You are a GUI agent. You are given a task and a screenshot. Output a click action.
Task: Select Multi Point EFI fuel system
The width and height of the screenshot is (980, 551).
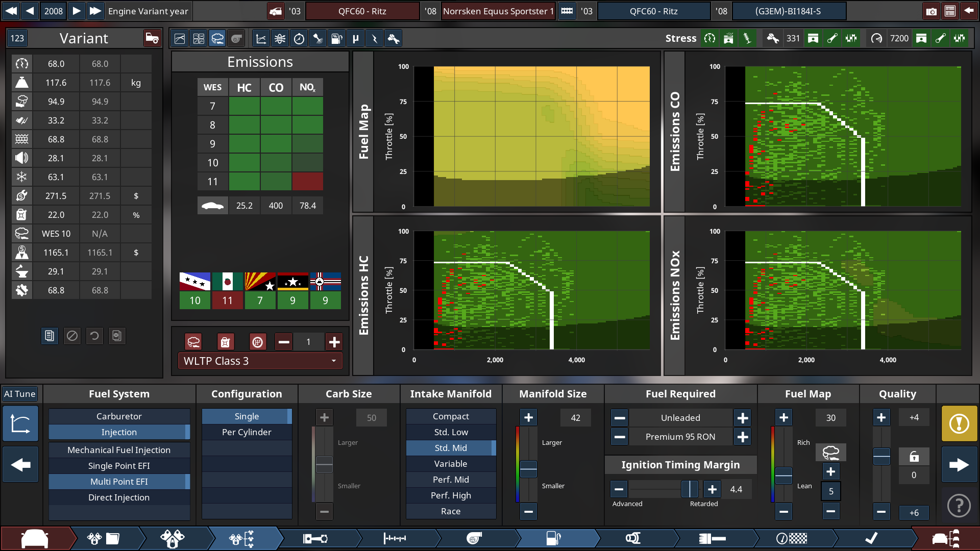pos(119,482)
